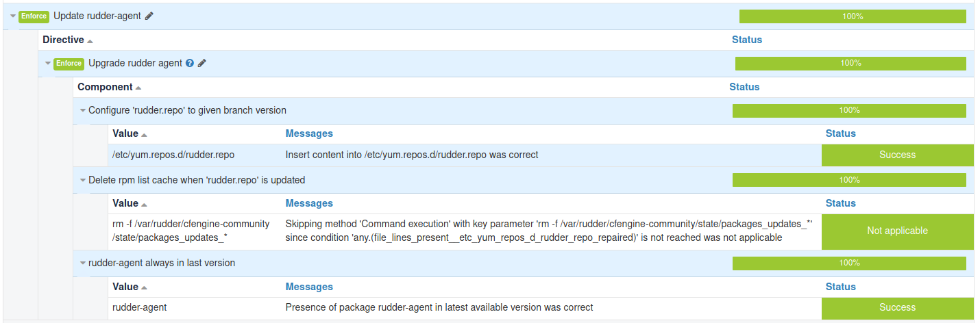Sort by the Component column header
The height and width of the screenshot is (323, 980).
click(105, 87)
